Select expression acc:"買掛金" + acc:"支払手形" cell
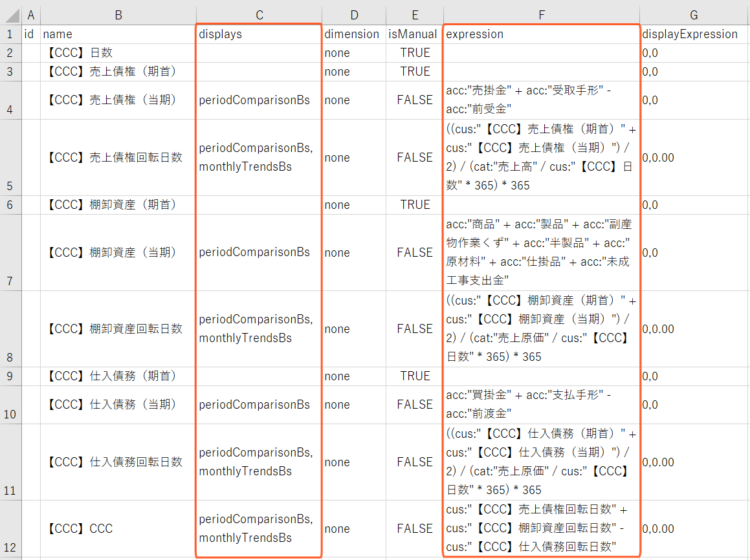 coord(542,405)
